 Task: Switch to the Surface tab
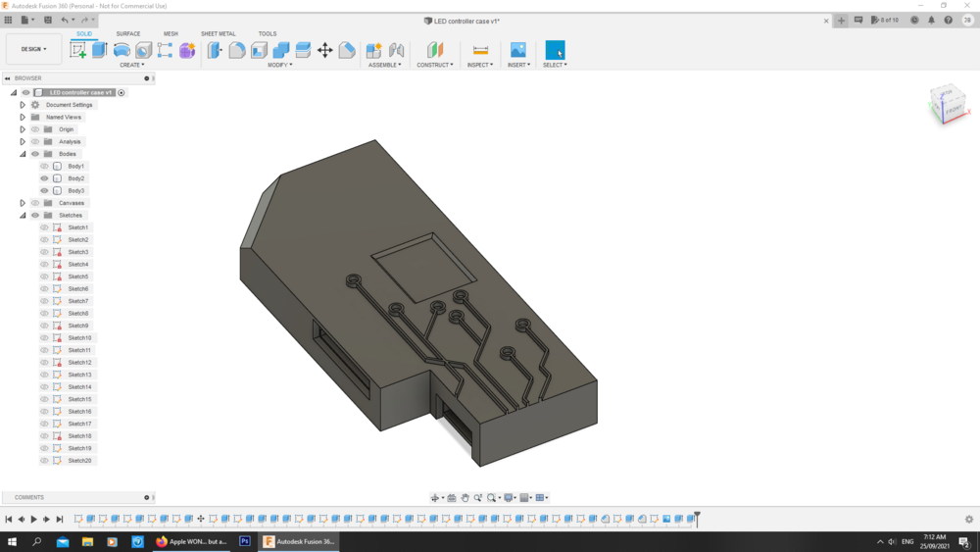pyautogui.click(x=127, y=33)
